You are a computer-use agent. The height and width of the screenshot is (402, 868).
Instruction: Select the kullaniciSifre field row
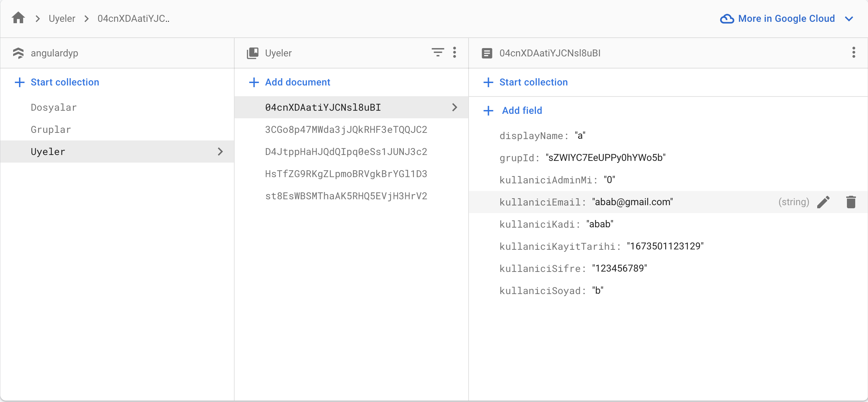point(574,268)
